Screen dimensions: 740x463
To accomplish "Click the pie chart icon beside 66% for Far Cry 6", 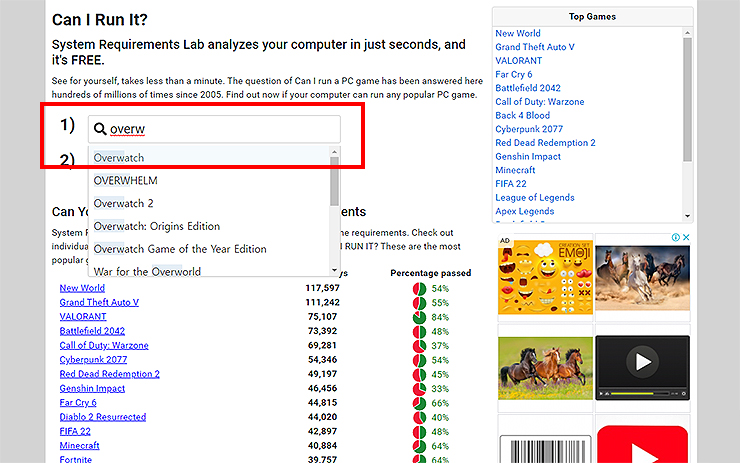I will pyautogui.click(x=419, y=403).
